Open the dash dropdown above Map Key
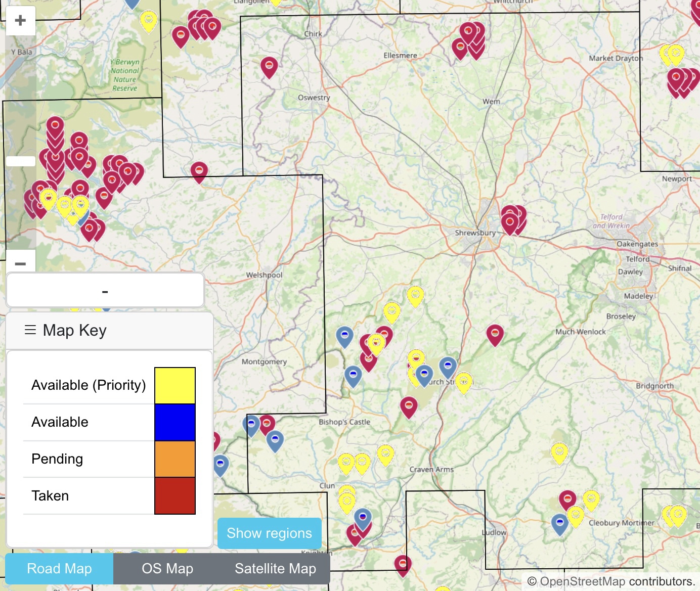The height and width of the screenshot is (591, 700). 105,291
